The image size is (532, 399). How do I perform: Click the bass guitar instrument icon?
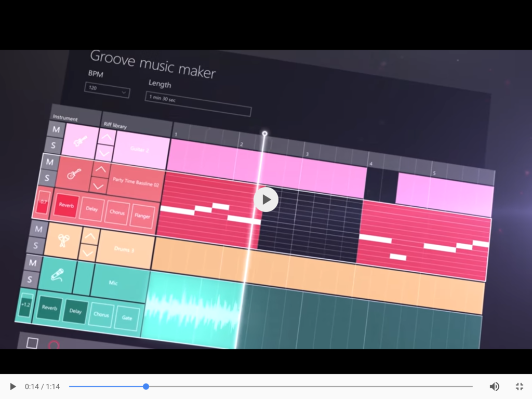coord(74,175)
